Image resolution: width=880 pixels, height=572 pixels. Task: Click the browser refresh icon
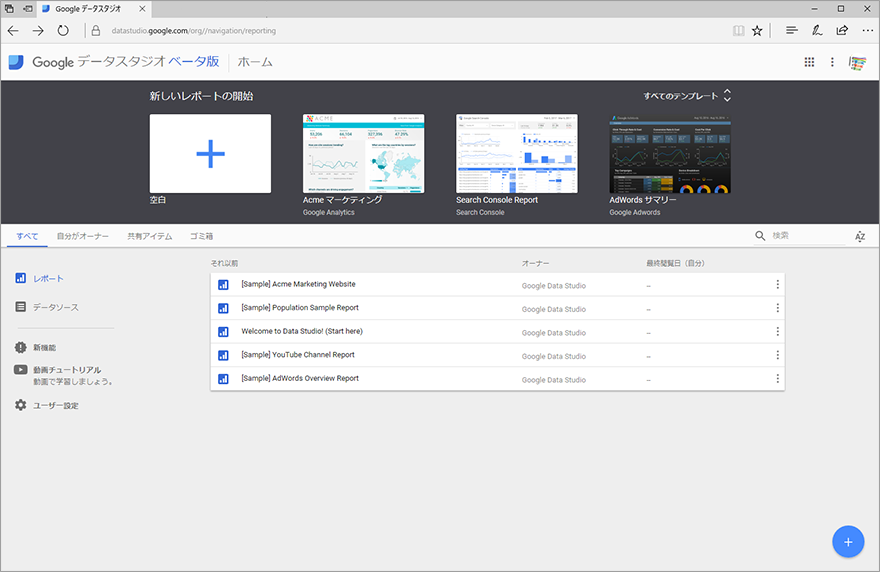tap(63, 30)
